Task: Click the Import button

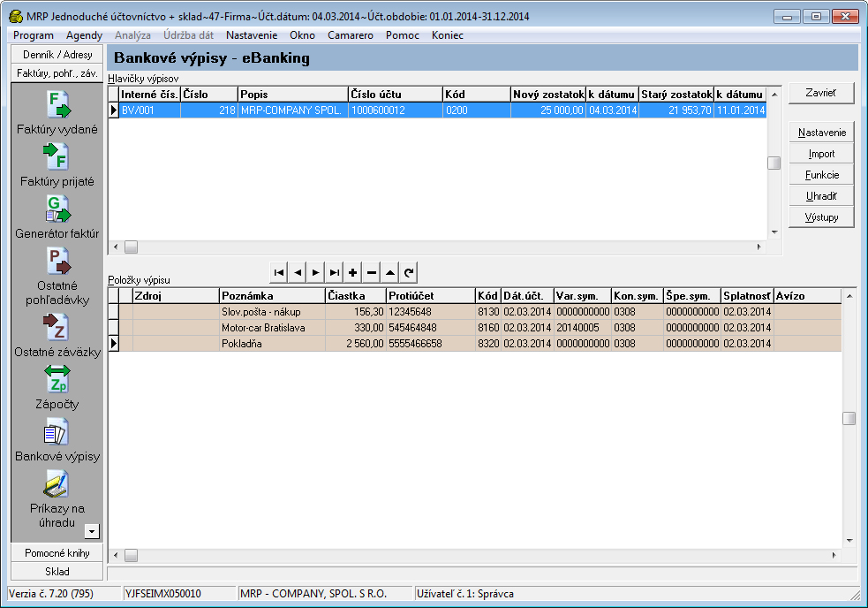Action: 821,154
